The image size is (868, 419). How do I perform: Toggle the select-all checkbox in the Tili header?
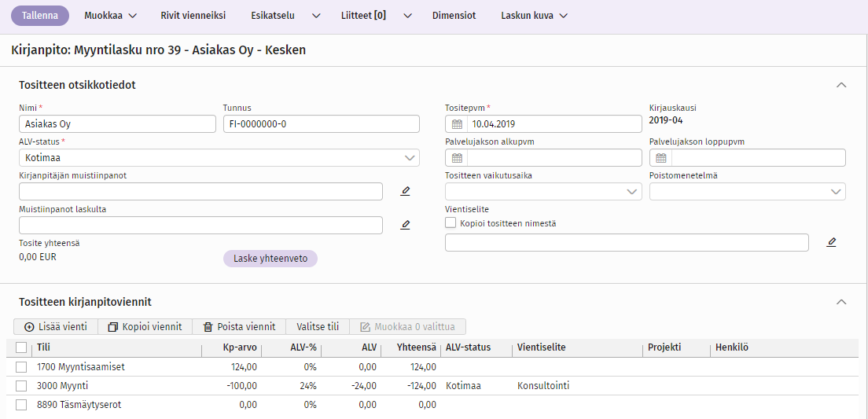coord(21,347)
